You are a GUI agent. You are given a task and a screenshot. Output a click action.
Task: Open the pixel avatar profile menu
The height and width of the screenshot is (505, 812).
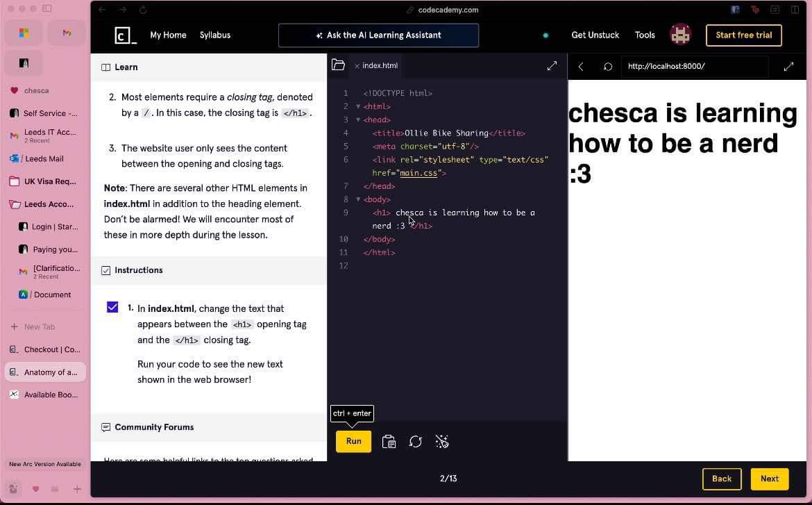[680, 35]
